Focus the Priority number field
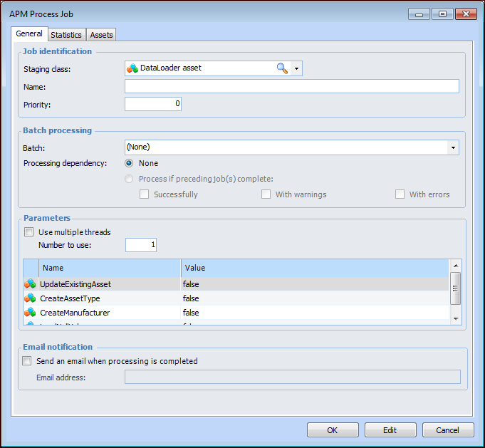This screenshot has width=485, height=448. pos(153,104)
